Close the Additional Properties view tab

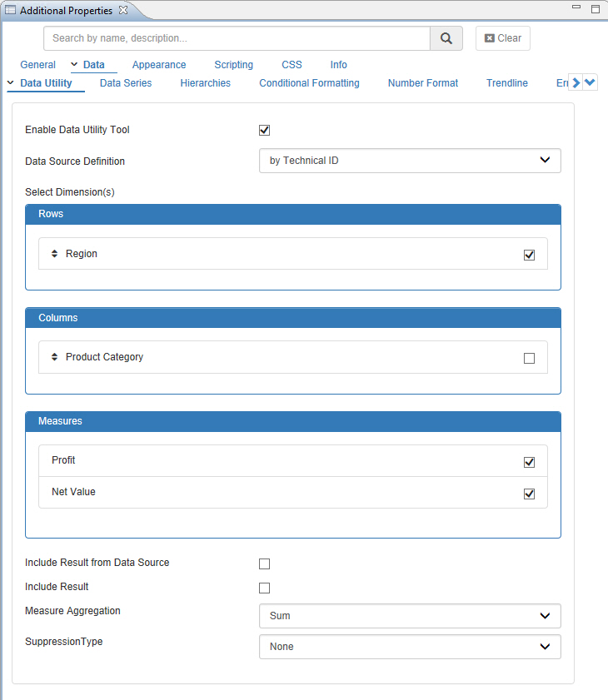tap(123, 10)
